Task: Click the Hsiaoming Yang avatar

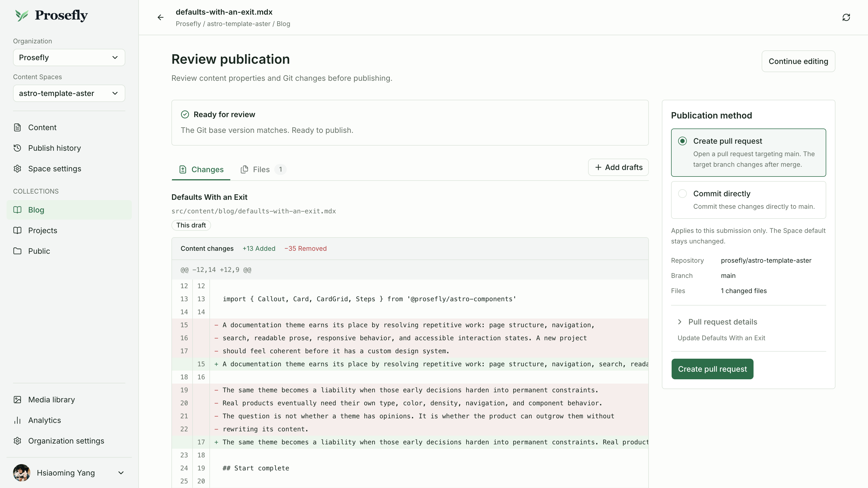Action: coord(22,473)
